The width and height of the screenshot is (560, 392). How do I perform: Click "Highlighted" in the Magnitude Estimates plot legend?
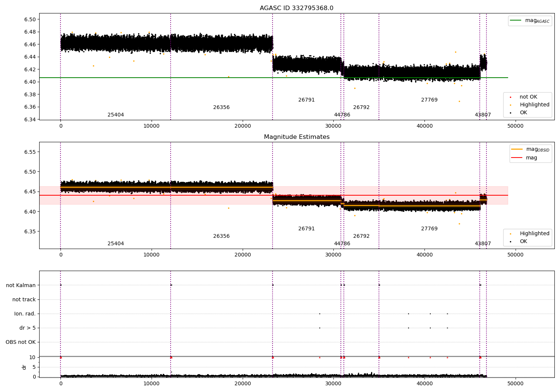coord(535,233)
